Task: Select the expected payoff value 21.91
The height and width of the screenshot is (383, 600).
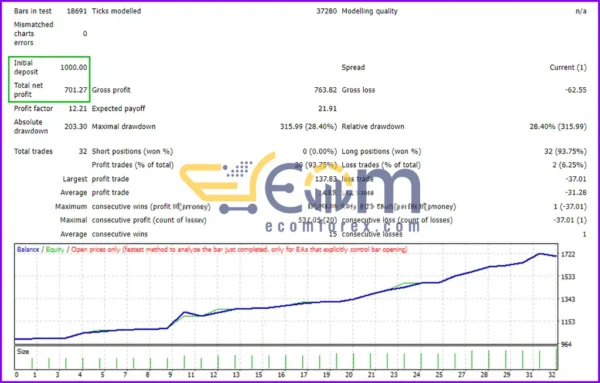Action: (x=328, y=108)
